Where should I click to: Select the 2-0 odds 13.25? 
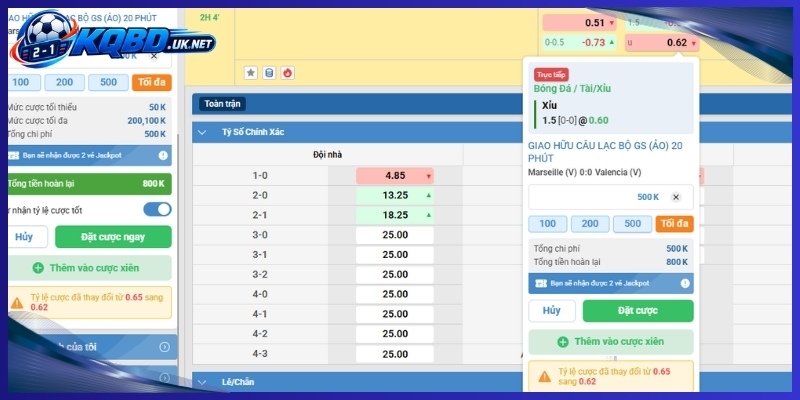395,195
